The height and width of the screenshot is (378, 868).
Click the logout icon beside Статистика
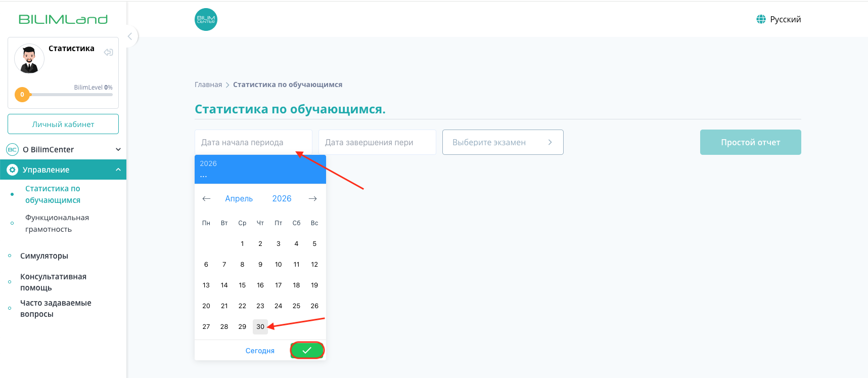point(108,52)
